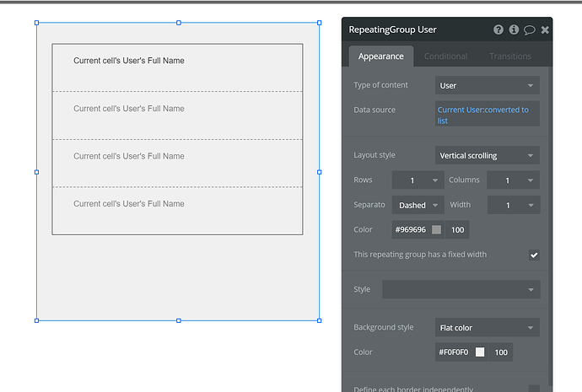This screenshot has height=392, width=582.
Task: Open the Style dropdown
Action: coord(461,289)
